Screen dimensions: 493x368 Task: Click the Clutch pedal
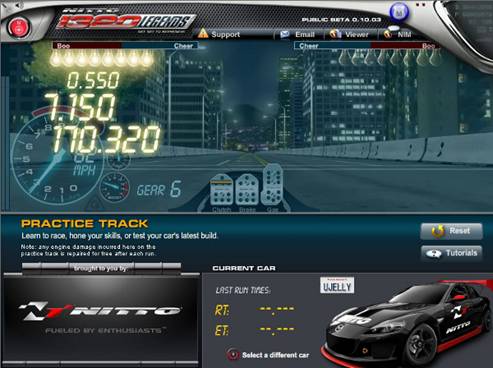point(222,190)
